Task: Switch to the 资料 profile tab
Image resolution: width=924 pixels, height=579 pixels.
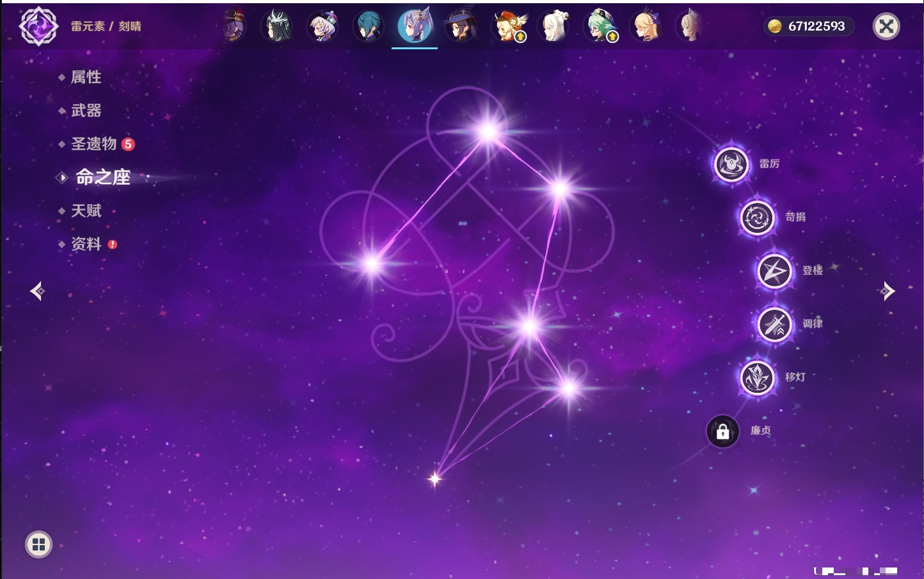Action: [88, 244]
